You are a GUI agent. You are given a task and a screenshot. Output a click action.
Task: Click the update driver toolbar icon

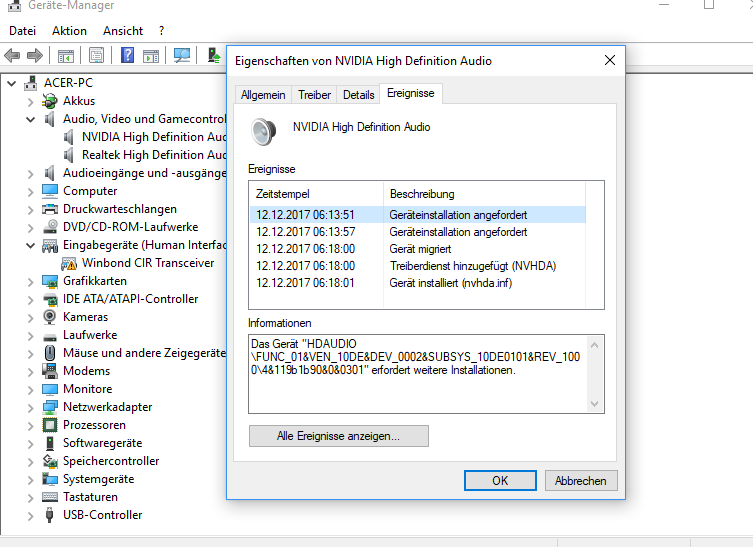coord(214,55)
